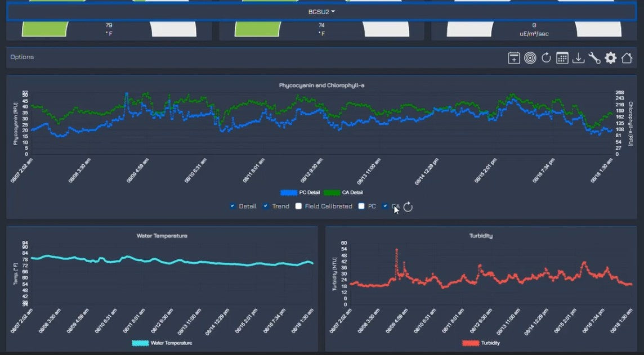
Task: Enable the Field Calibrated checkbox
Action: (x=299, y=206)
